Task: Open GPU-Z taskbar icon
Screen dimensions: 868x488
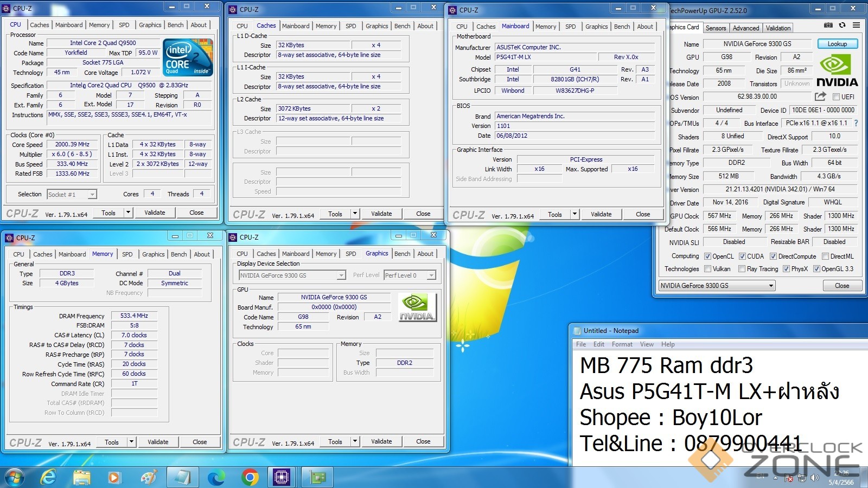Action: coord(317,477)
